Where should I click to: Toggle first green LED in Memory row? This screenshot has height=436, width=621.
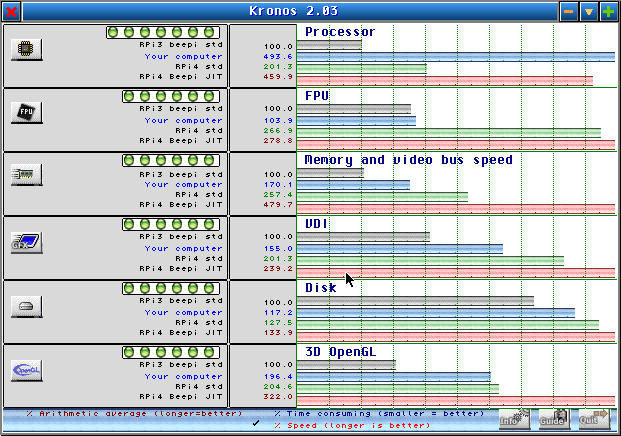(129, 160)
